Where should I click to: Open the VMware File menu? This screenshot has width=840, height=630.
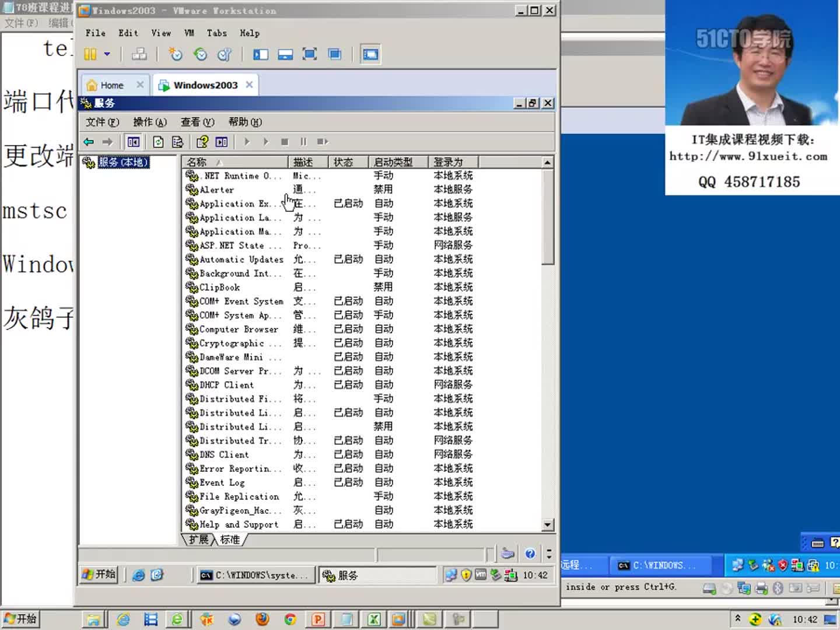96,33
